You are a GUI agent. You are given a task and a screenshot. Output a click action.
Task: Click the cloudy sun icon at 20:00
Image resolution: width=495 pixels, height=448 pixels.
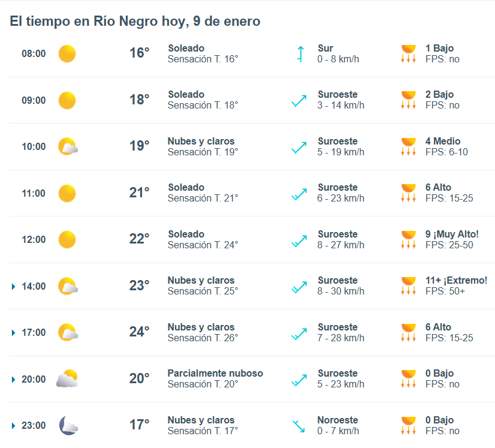pyautogui.click(x=67, y=379)
